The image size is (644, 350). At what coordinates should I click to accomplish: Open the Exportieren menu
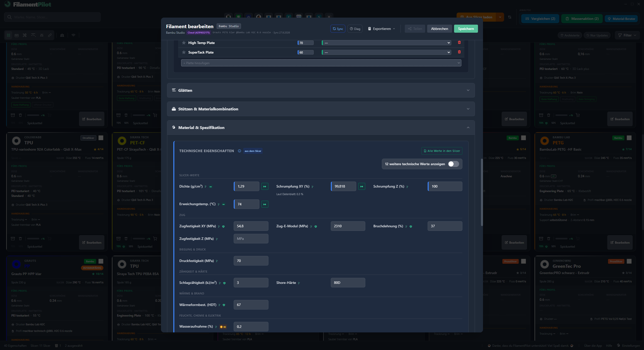click(381, 29)
